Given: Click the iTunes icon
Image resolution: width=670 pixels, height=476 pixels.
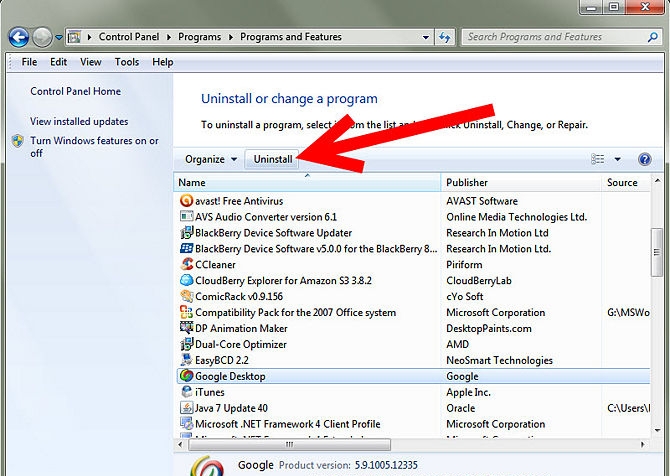Looking at the screenshot, I should (x=186, y=392).
